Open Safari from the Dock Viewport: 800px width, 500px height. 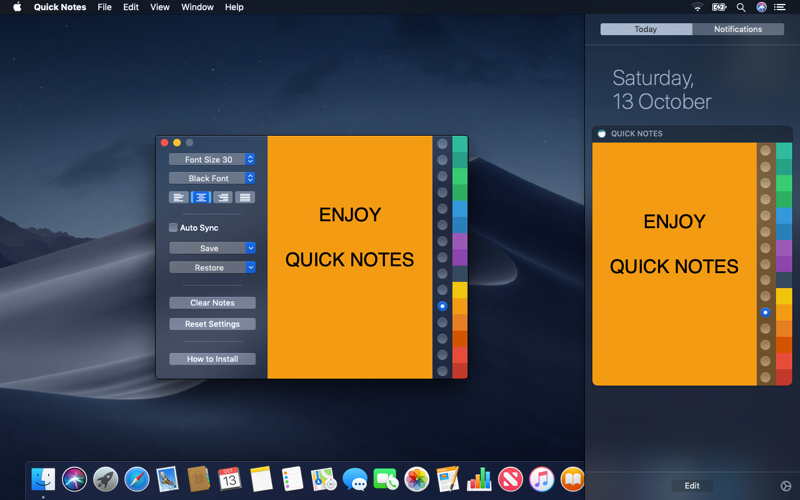click(x=137, y=479)
